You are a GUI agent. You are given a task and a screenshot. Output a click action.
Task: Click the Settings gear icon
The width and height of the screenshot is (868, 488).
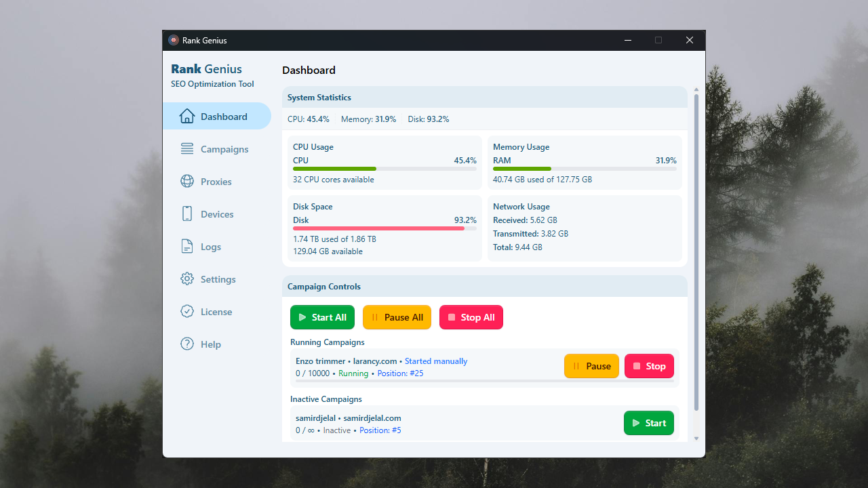(x=187, y=279)
